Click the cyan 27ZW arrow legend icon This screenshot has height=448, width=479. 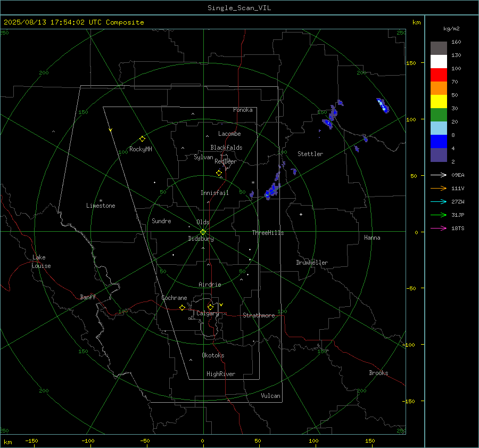coord(439,201)
